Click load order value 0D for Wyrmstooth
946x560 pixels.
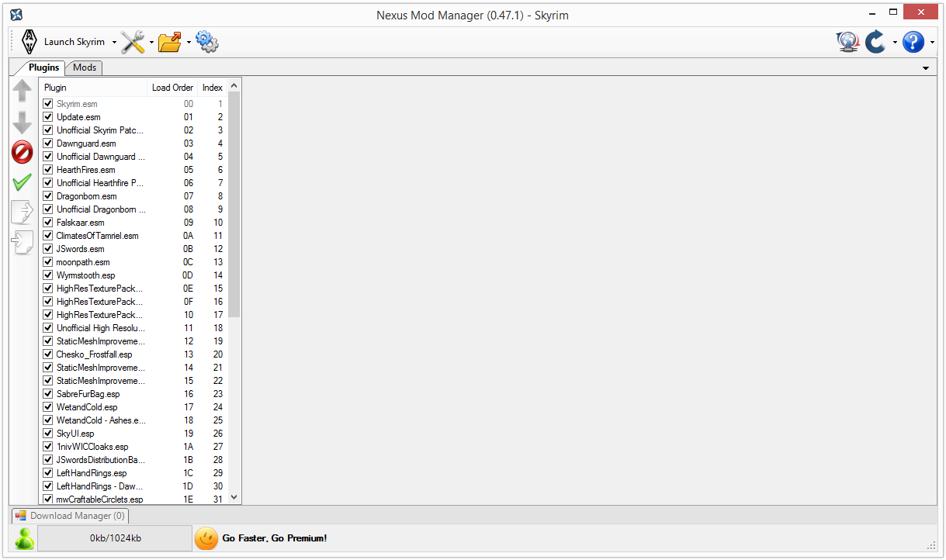[x=188, y=275]
